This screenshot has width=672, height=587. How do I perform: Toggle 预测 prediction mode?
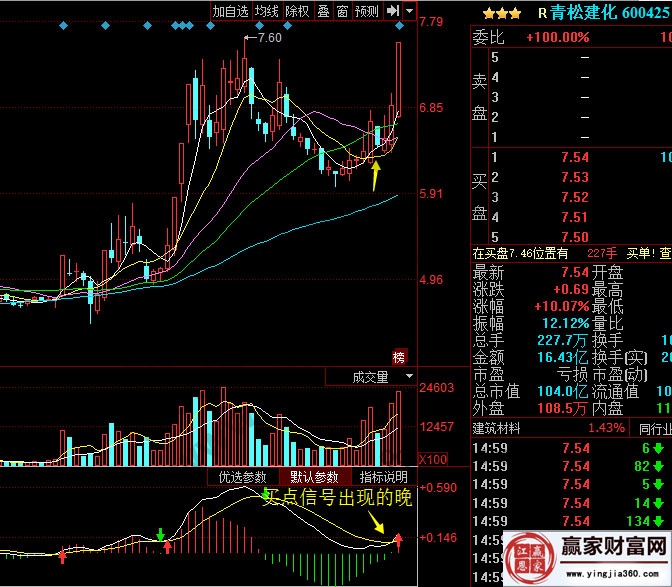pos(367,11)
